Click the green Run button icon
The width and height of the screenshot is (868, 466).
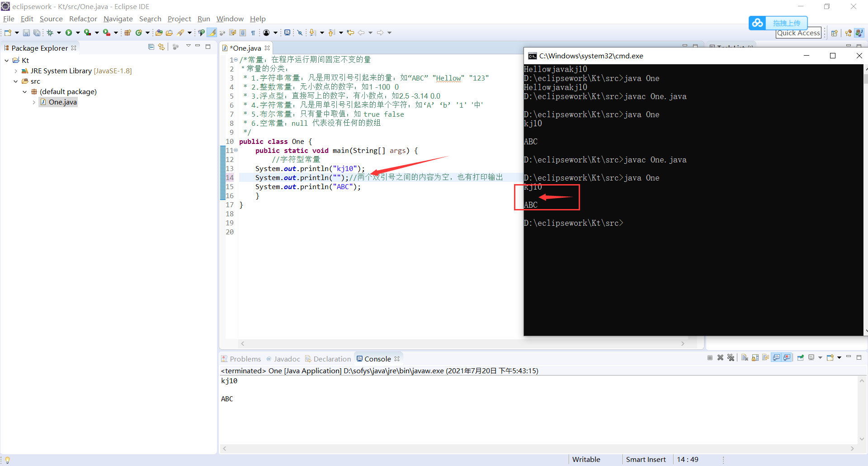pyautogui.click(x=69, y=33)
